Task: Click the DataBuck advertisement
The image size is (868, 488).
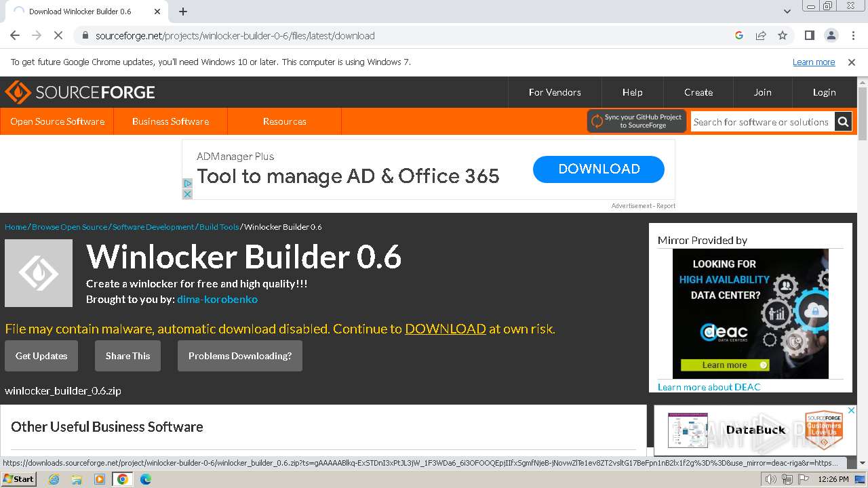Action: (x=755, y=430)
